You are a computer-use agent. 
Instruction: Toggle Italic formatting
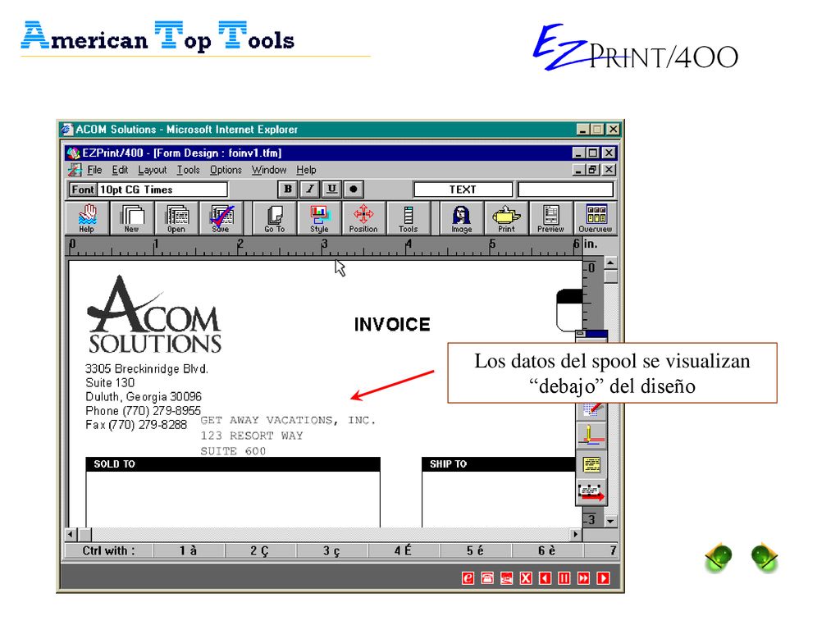309,189
